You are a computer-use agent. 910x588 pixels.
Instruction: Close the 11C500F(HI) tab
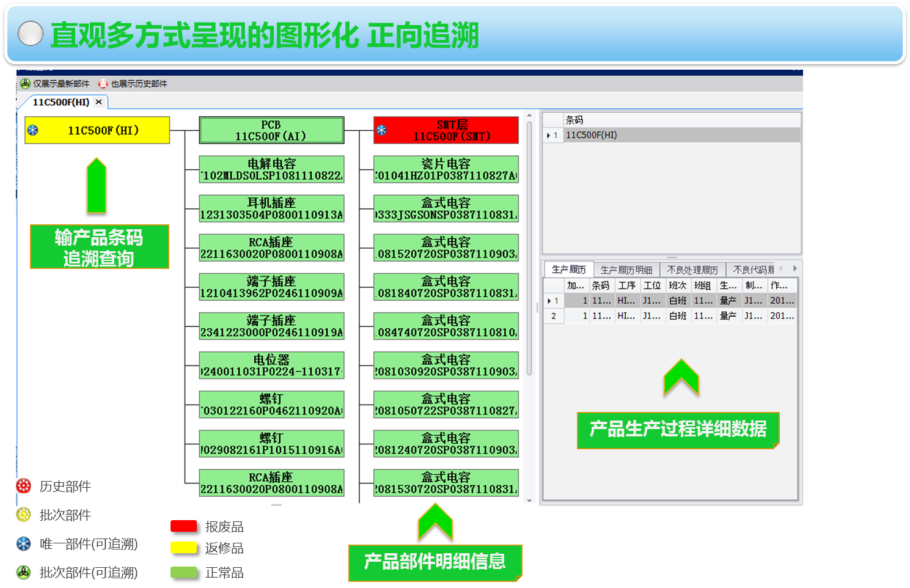[98, 101]
